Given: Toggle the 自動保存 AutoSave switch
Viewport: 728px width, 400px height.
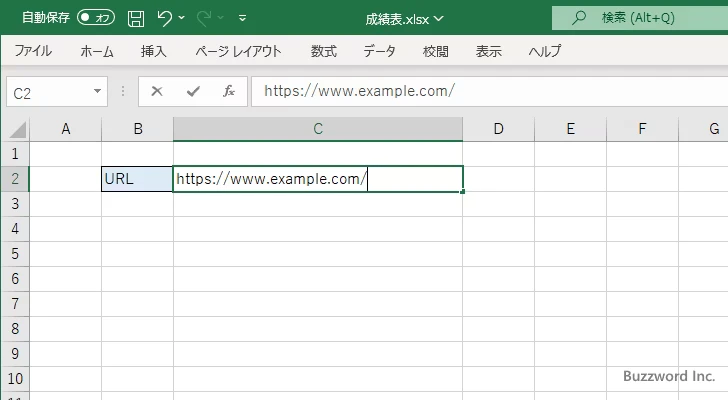Looking at the screenshot, I should tap(96, 18).
